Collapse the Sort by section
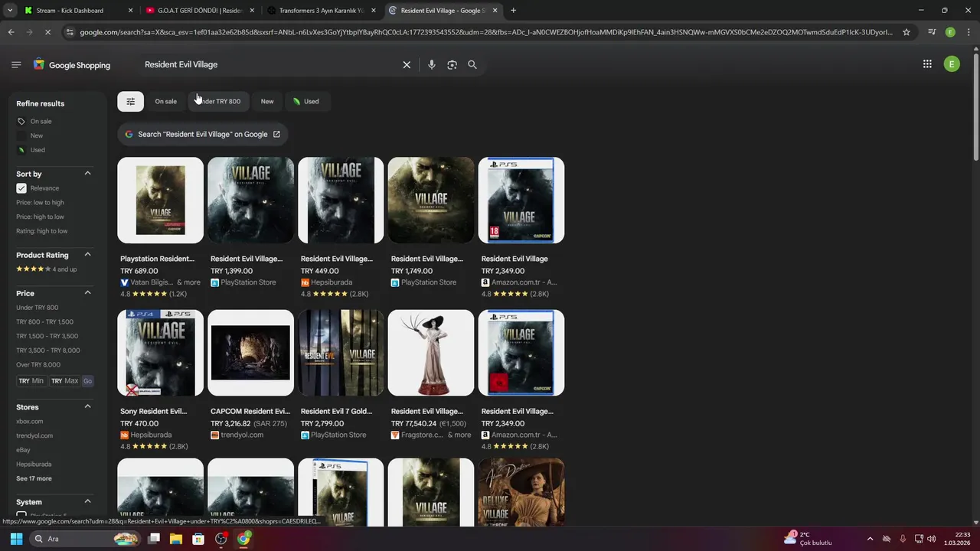 click(87, 174)
